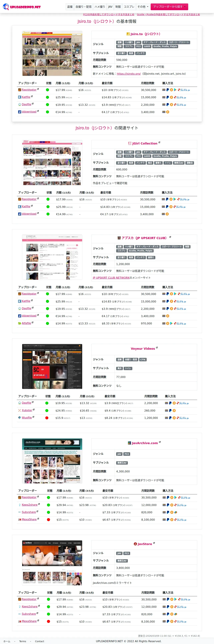The width and height of the screenshot is (214, 644).
Task: Open the FC2 download guide link at top
Action: click(x=108, y=14)
